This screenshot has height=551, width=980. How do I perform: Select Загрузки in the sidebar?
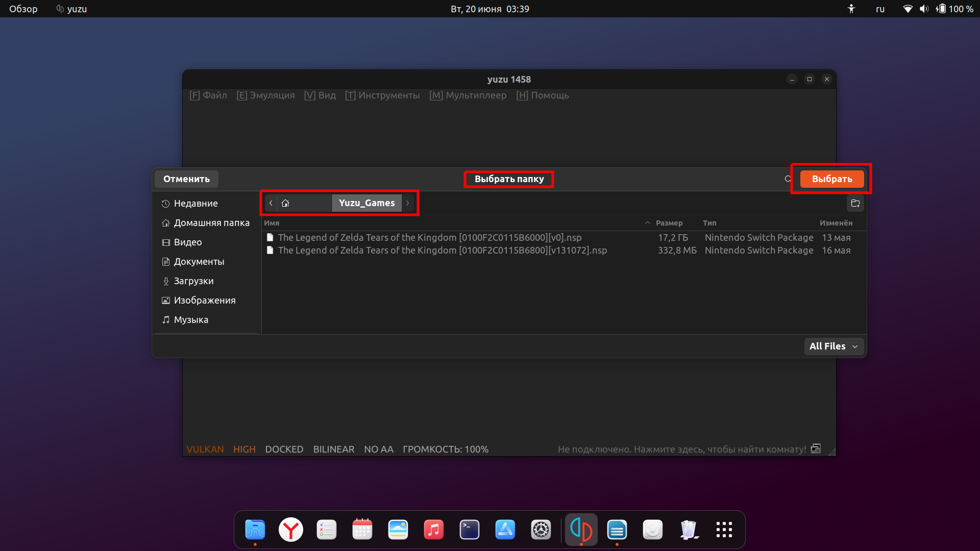(208, 281)
